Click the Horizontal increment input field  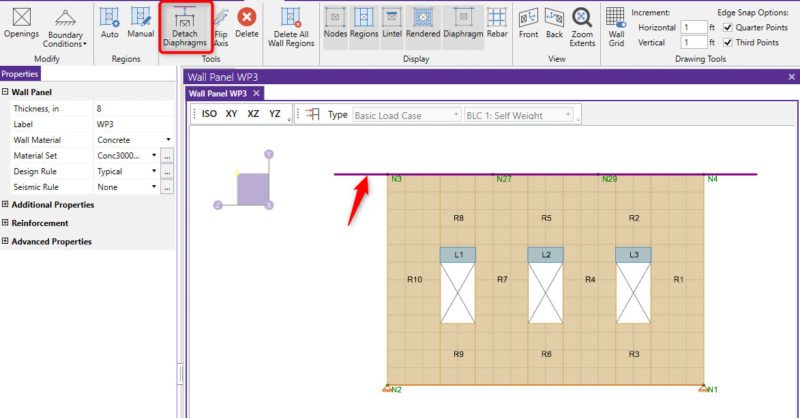(x=691, y=27)
